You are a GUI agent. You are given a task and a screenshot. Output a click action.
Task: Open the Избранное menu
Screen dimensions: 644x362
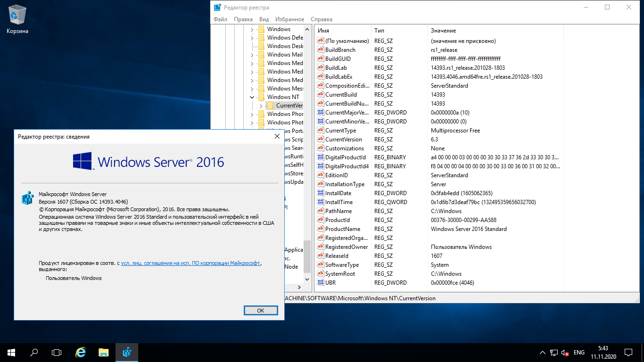point(290,19)
